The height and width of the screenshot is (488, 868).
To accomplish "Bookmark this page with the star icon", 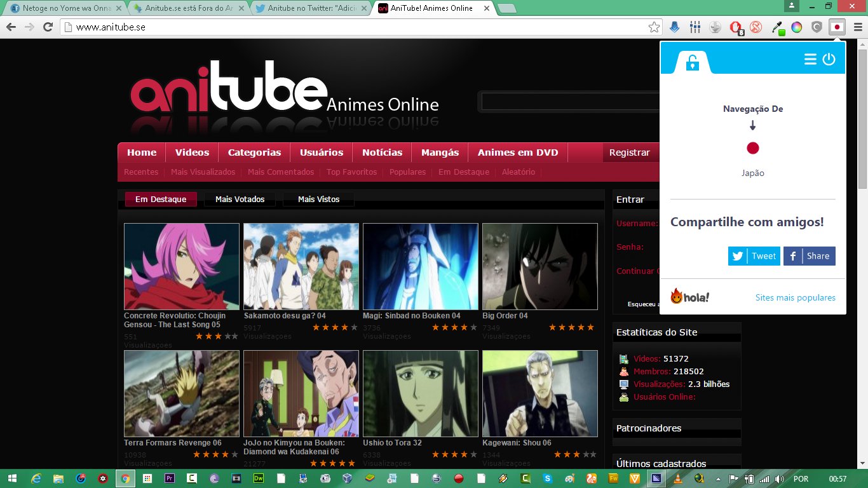I will (x=654, y=27).
